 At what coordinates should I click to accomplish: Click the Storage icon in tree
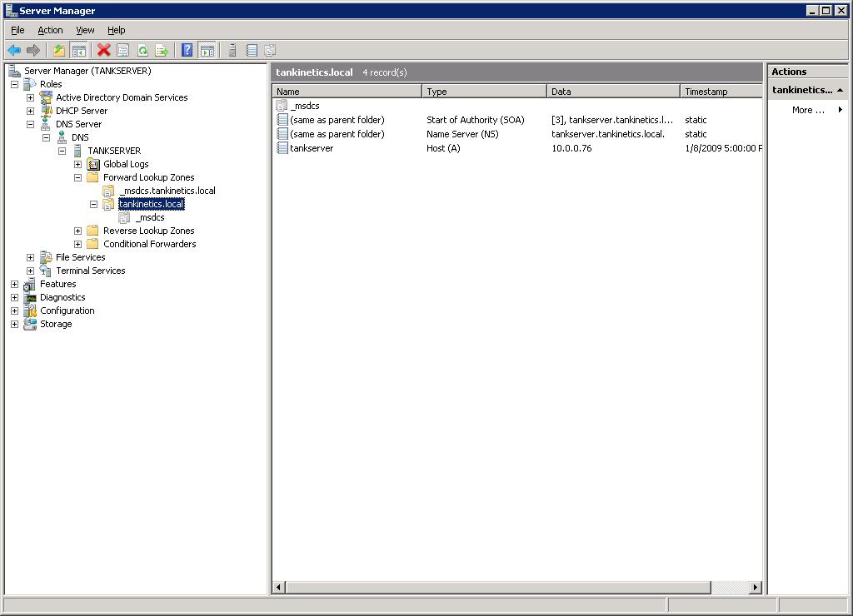coord(30,324)
